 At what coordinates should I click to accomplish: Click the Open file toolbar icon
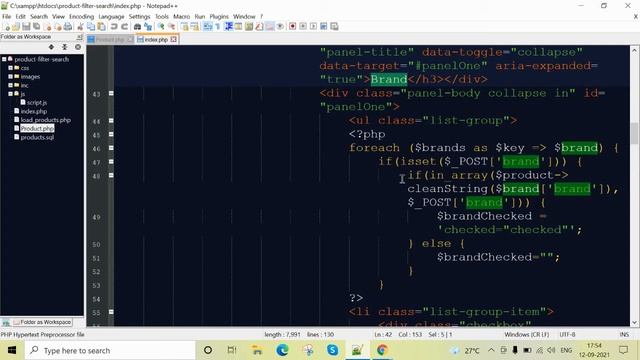click(16, 27)
